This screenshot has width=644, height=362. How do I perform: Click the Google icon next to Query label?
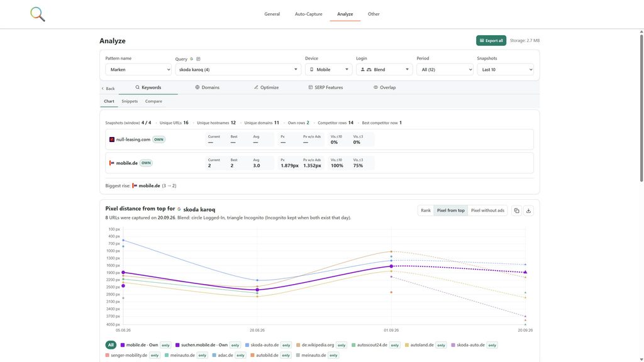(x=191, y=59)
